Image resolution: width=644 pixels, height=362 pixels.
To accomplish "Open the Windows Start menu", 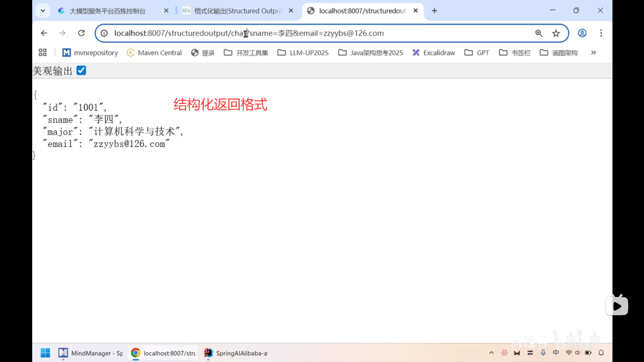I will tap(45, 353).
